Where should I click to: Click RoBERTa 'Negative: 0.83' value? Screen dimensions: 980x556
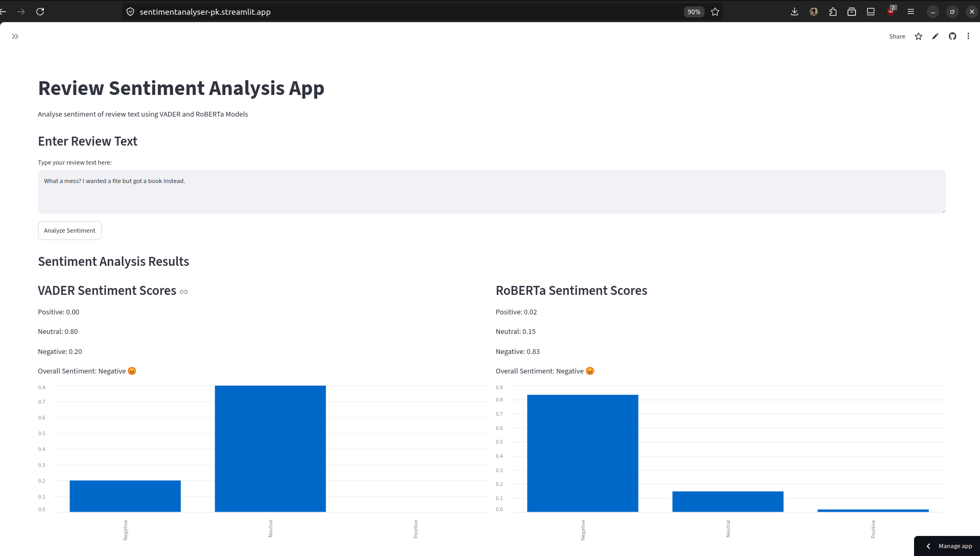coord(518,352)
